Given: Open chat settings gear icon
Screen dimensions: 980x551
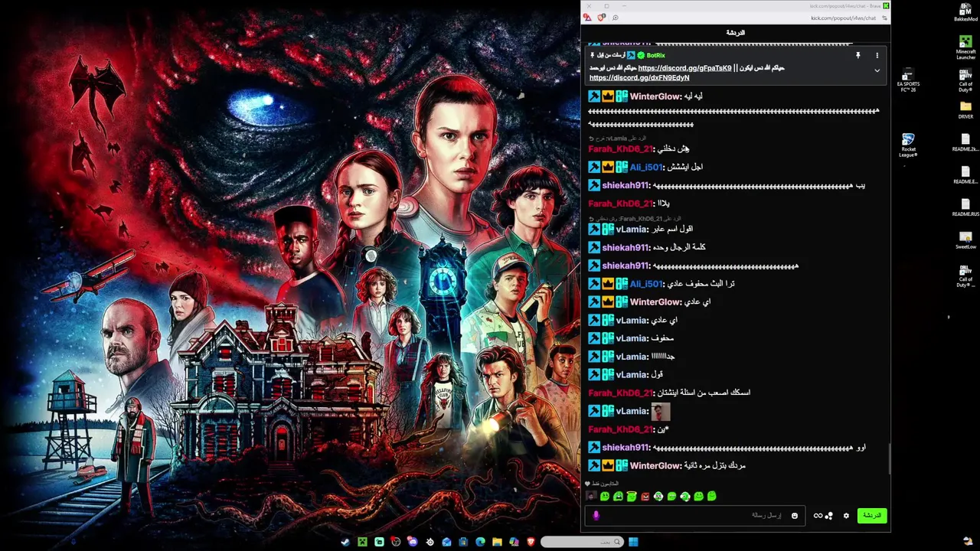Looking at the screenshot, I should pos(846,516).
